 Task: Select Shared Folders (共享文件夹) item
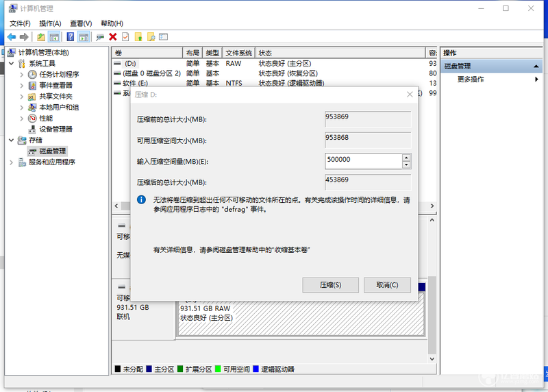pos(55,96)
